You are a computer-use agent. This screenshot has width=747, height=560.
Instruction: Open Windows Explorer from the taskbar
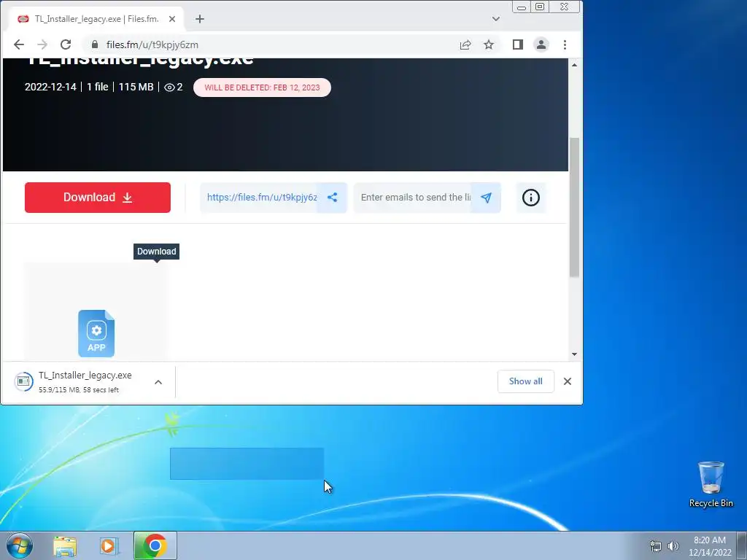(x=65, y=546)
